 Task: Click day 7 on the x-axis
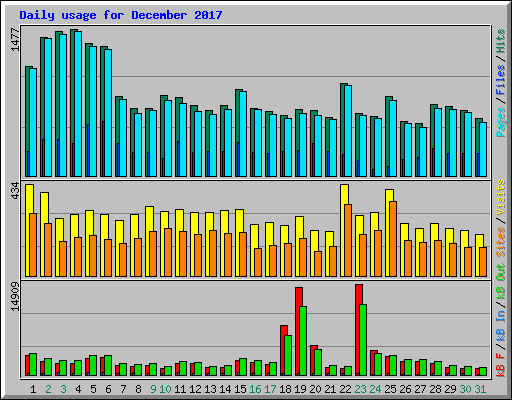point(123,389)
